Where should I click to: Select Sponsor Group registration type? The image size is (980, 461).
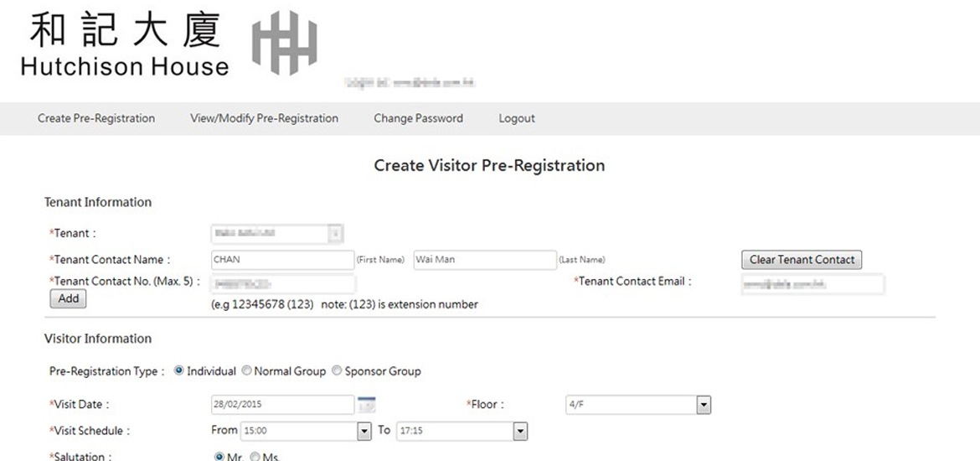click(337, 370)
